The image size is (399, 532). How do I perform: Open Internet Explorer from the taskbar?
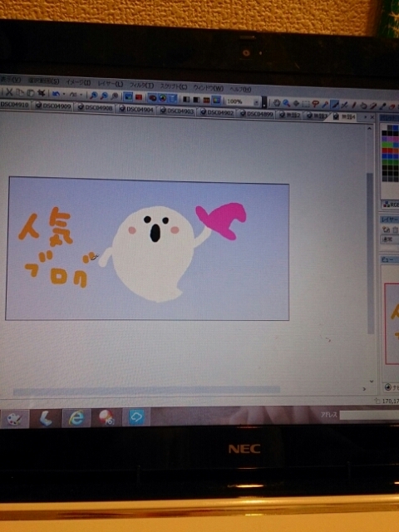(x=76, y=418)
